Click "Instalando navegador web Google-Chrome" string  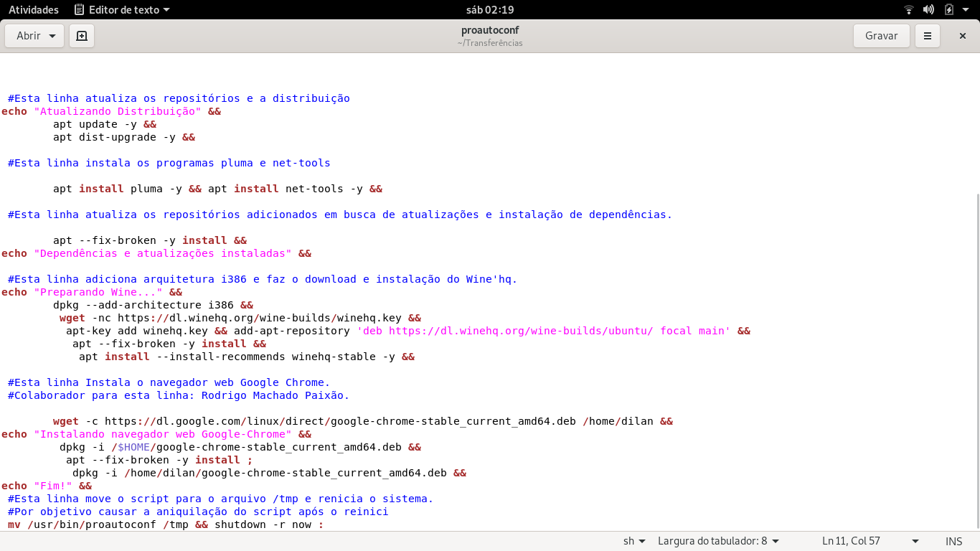pos(163,434)
